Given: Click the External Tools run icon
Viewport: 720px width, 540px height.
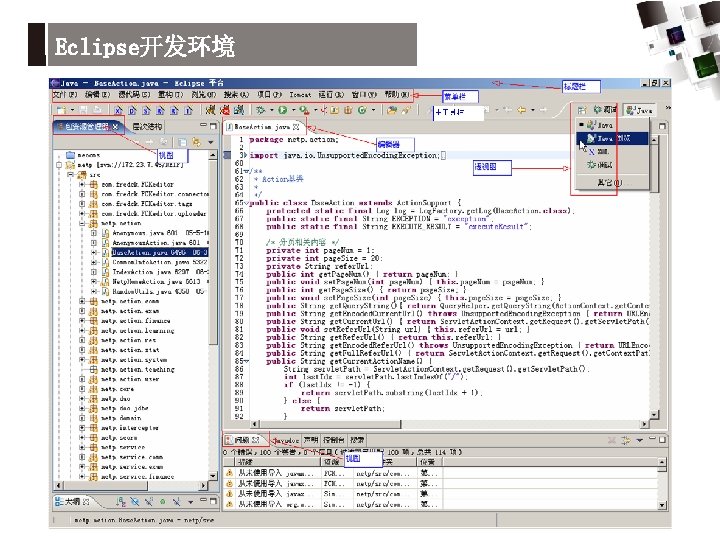Looking at the screenshot, I should [x=304, y=110].
